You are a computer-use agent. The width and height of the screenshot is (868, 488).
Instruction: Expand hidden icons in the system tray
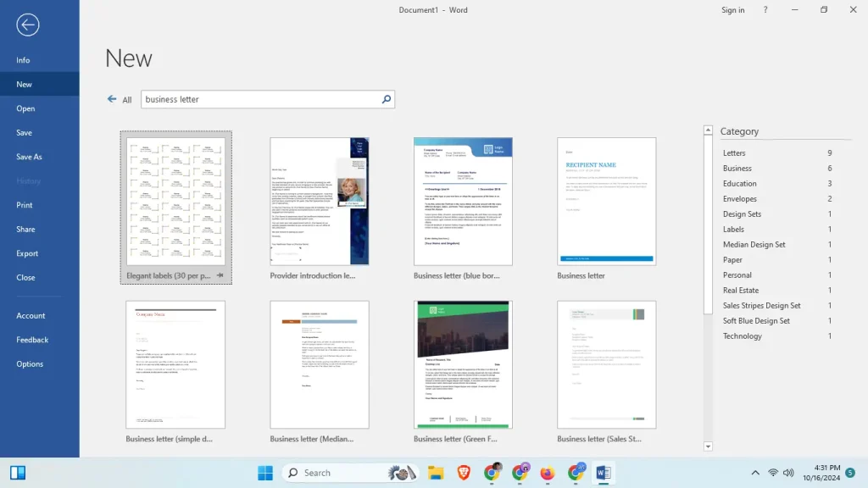coord(754,472)
